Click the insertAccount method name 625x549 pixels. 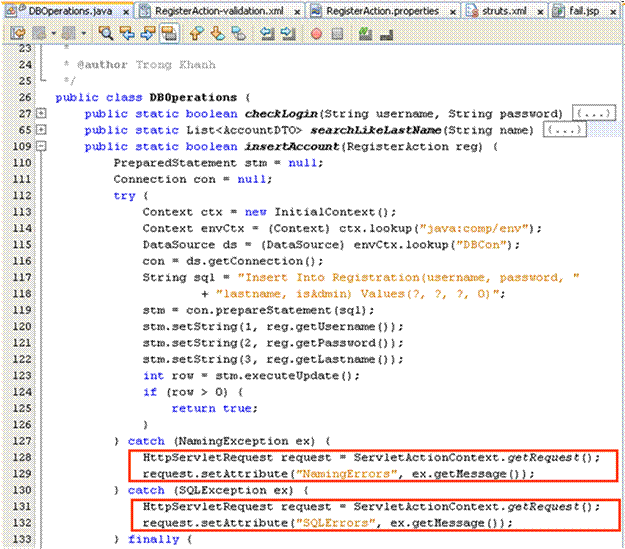pyautogui.click(x=292, y=146)
